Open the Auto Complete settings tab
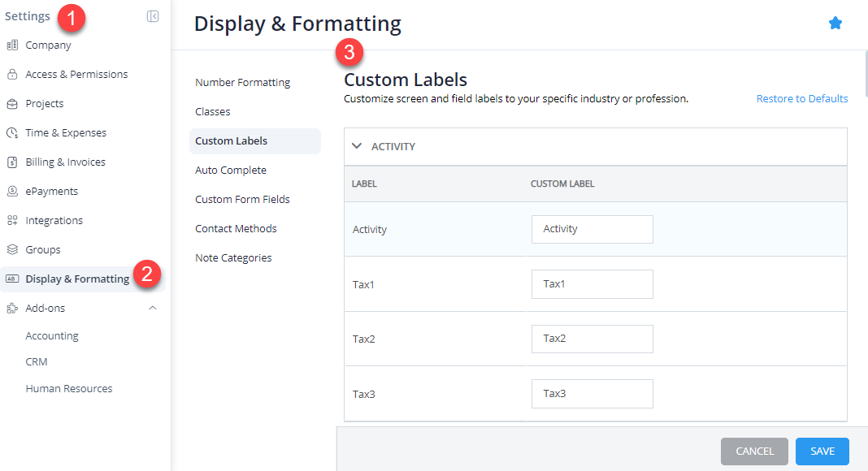868x471 pixels. [x=230, y=170]
